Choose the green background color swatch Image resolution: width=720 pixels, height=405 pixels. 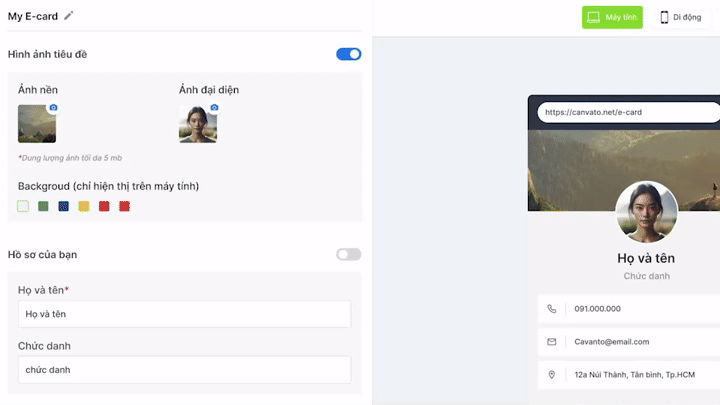click(44, 207)
